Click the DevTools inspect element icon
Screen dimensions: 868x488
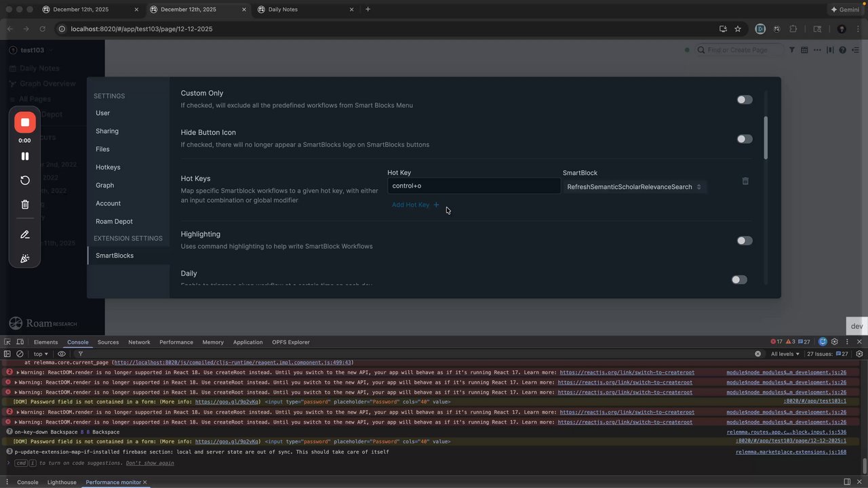pos(7,342)
